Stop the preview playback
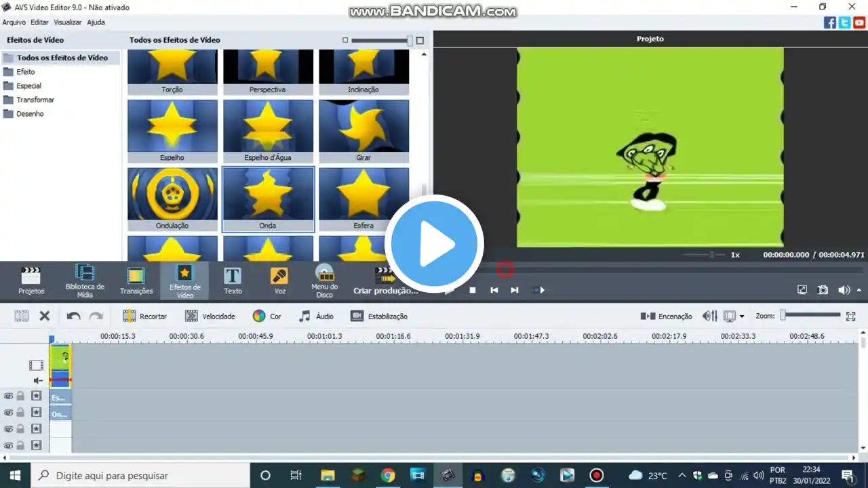Image resolution: width=868 pixels, height=488 pixels. tap(473, 290)
